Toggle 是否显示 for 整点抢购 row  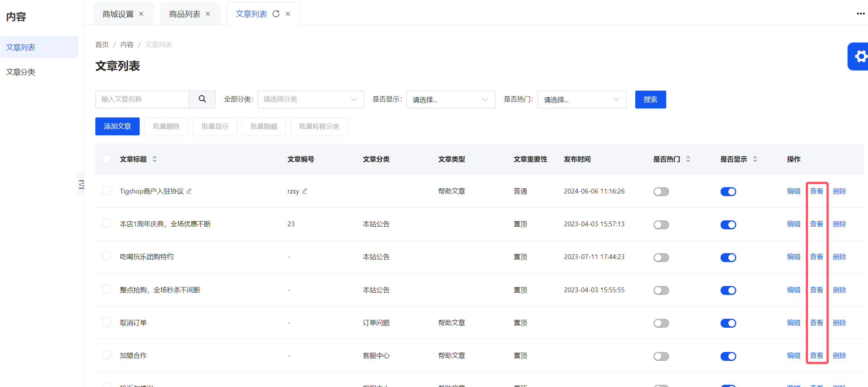(x=728, y=290)
